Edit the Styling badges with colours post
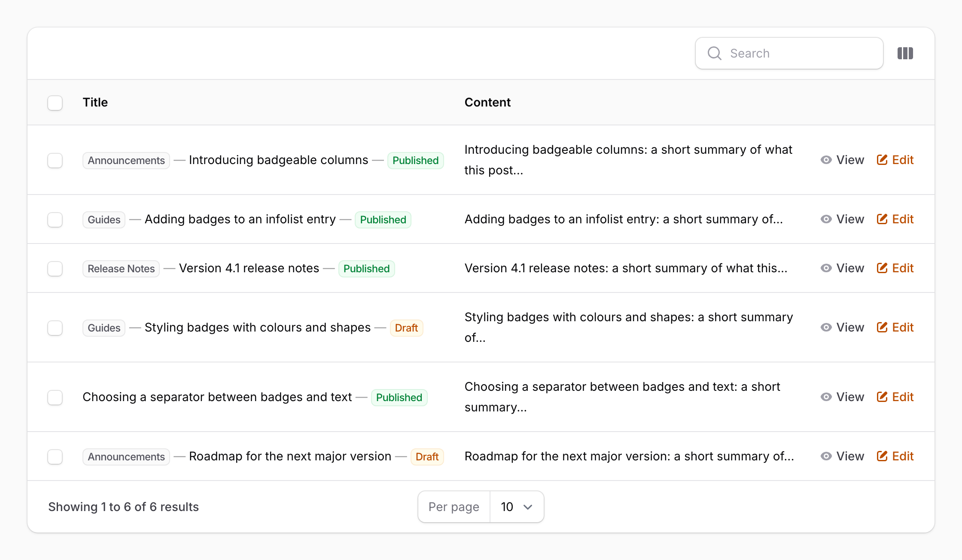 click(895, 327)
